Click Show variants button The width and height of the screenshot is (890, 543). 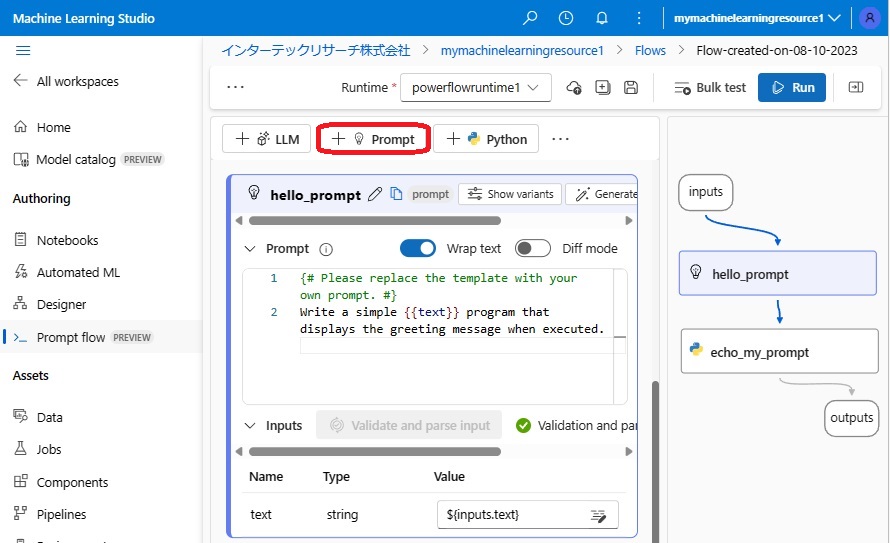click(x=510, y=194)
